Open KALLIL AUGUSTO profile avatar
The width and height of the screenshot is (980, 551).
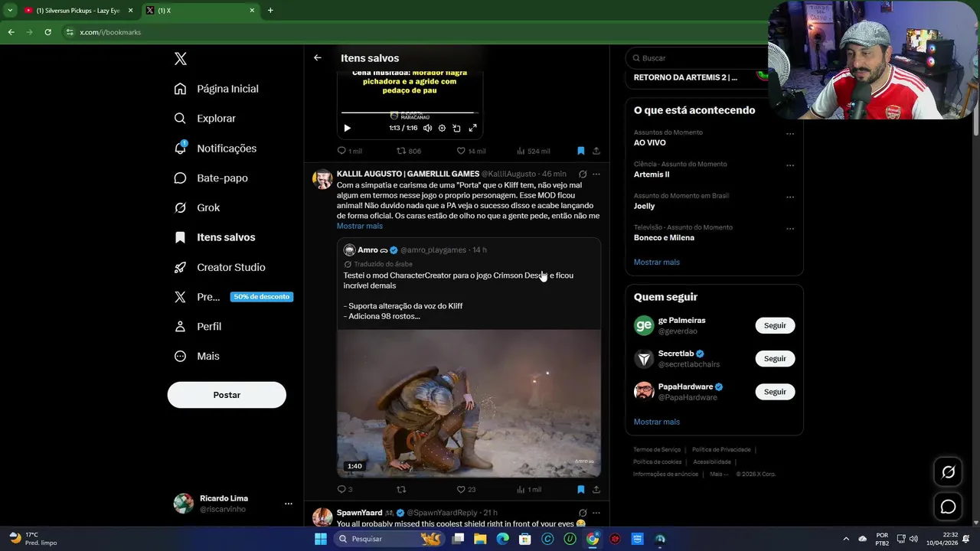point(323,180)
